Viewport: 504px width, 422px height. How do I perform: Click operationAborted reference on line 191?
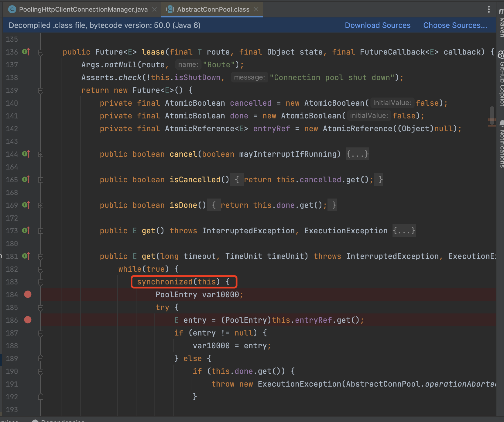460,384
